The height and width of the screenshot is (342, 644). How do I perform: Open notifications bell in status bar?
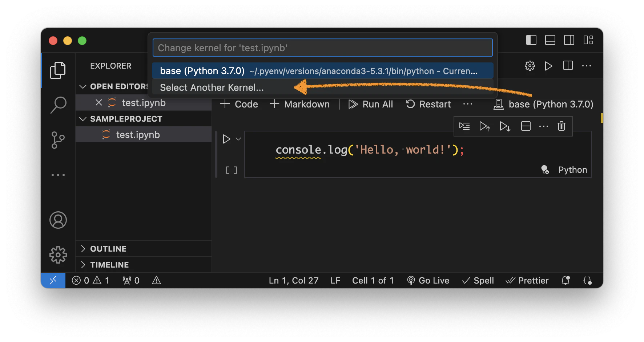[565, 280]
